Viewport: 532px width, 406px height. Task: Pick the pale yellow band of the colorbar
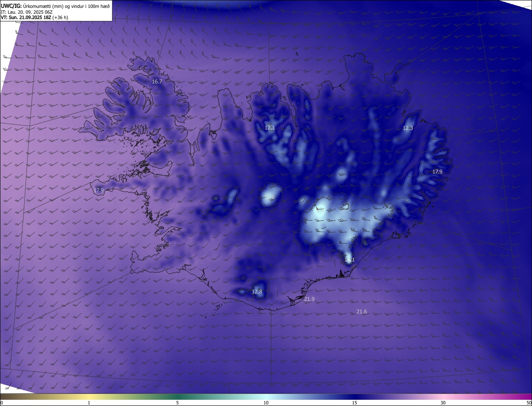click(89, 396)
